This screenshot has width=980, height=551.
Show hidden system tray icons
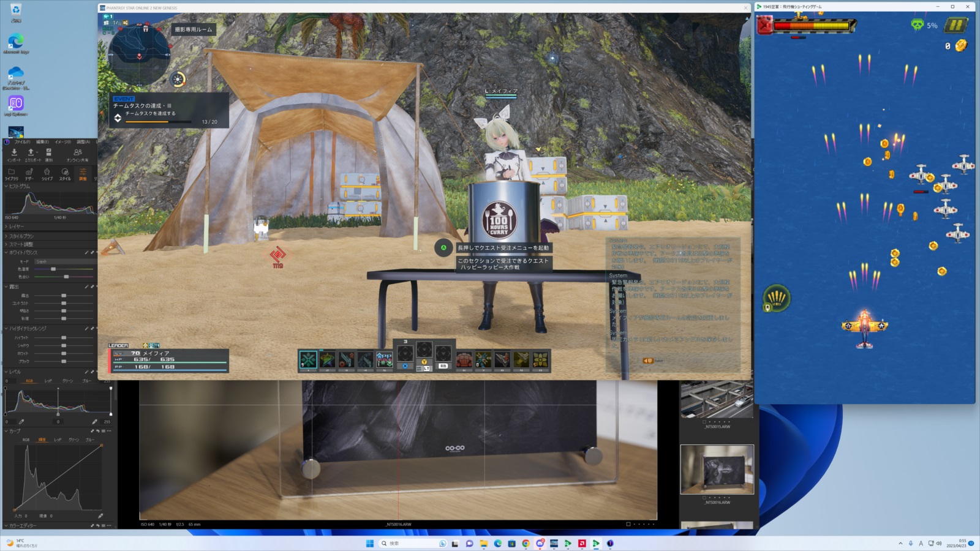click(900, 543)
